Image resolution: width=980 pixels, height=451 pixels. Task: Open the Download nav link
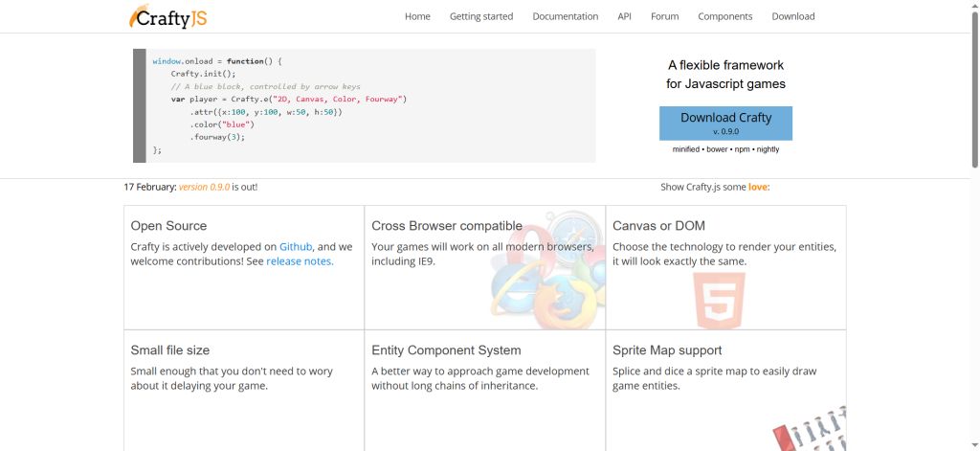pos(793,16)
